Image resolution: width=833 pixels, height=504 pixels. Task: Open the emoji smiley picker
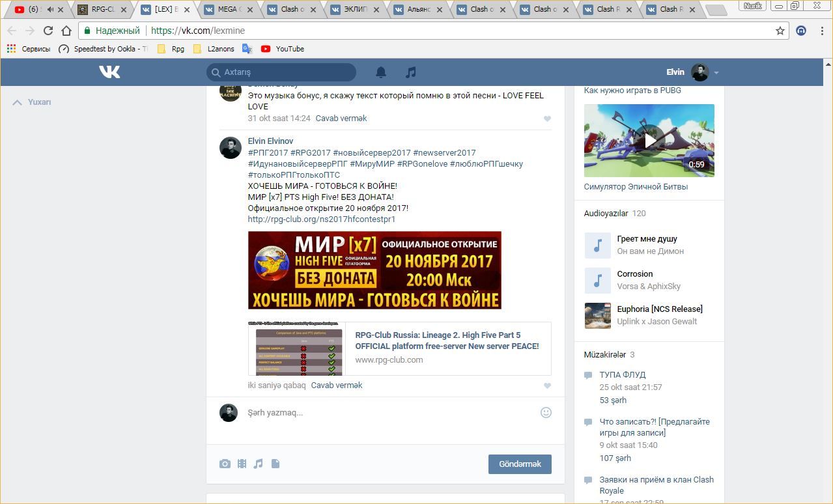click(546, 412)
